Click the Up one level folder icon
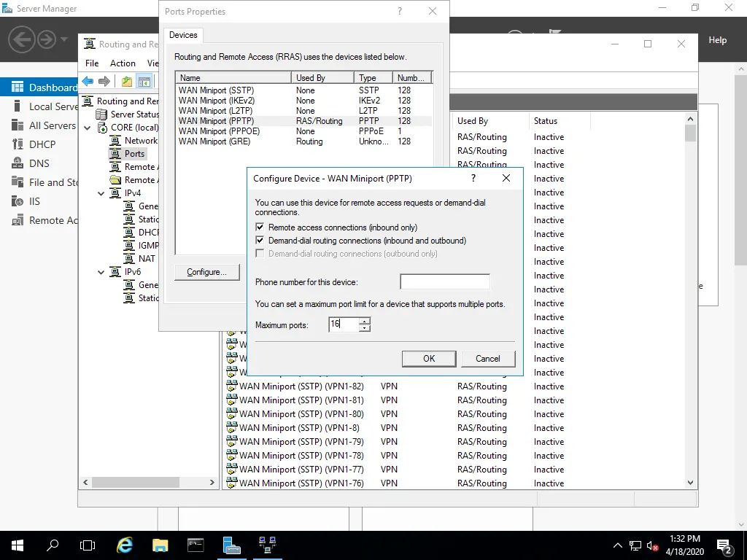The width and height of the screenshot is (747, 560). tap(127, 82)
